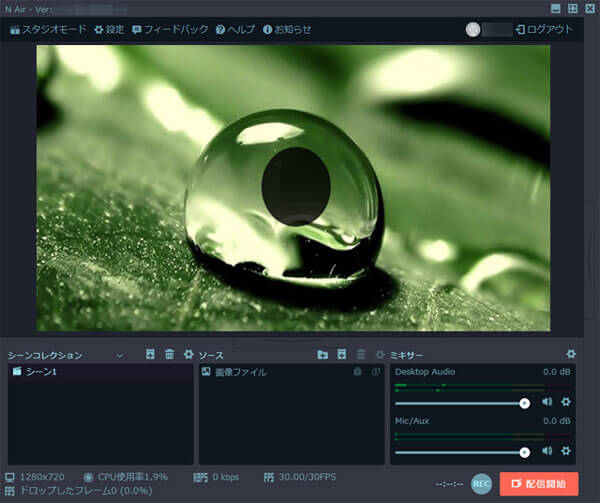Add a source folder in the ソース panel

tap(323, 355)
